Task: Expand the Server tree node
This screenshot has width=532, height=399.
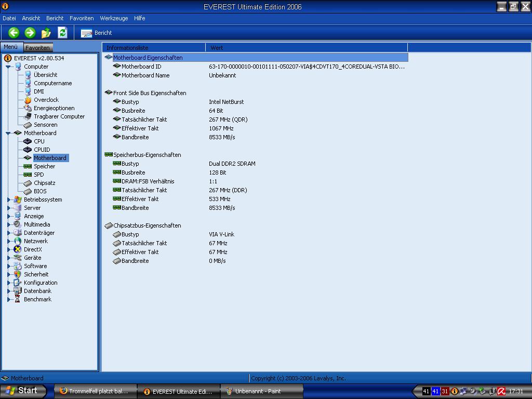Action: [8, 208]
